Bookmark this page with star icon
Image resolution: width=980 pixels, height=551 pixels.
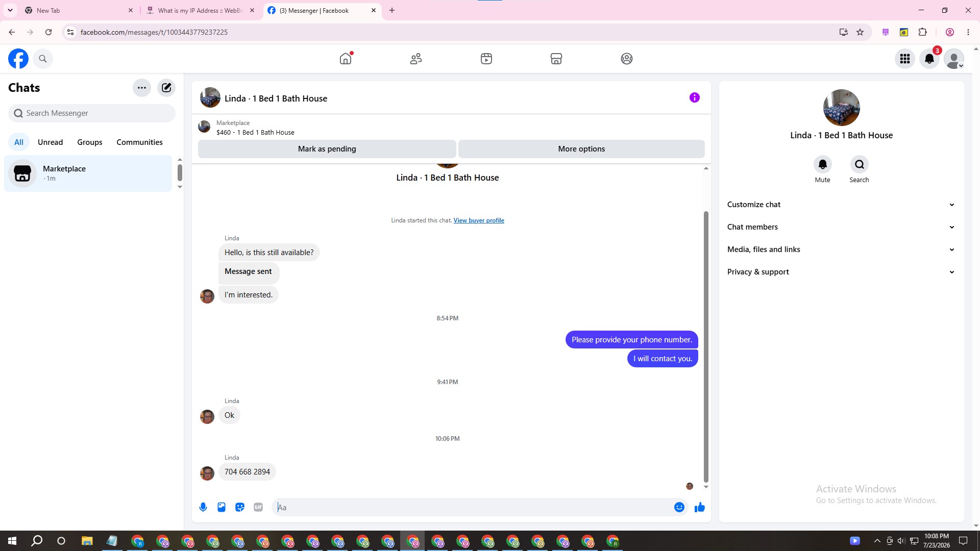[x=860, y=32]
